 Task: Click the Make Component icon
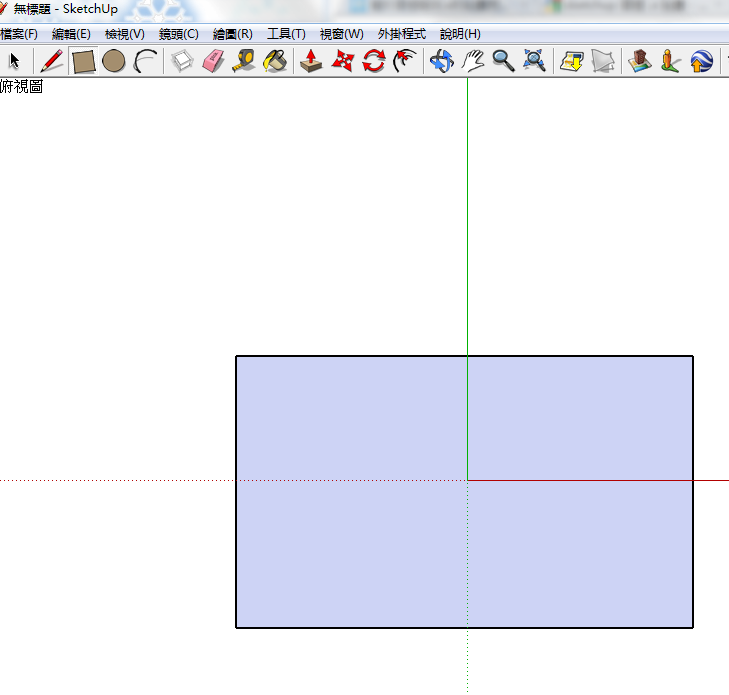[x=182, y=61]
